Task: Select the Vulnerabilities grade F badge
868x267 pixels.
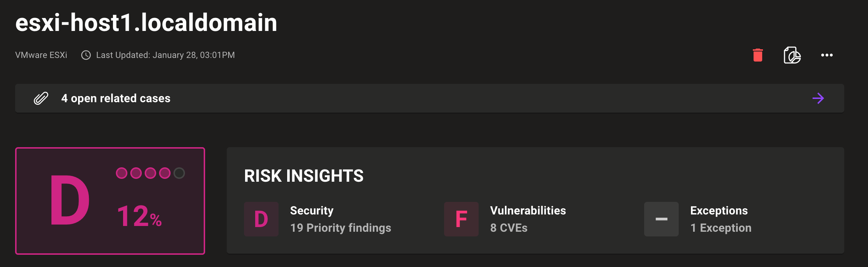Action: [x=461, y=219]
